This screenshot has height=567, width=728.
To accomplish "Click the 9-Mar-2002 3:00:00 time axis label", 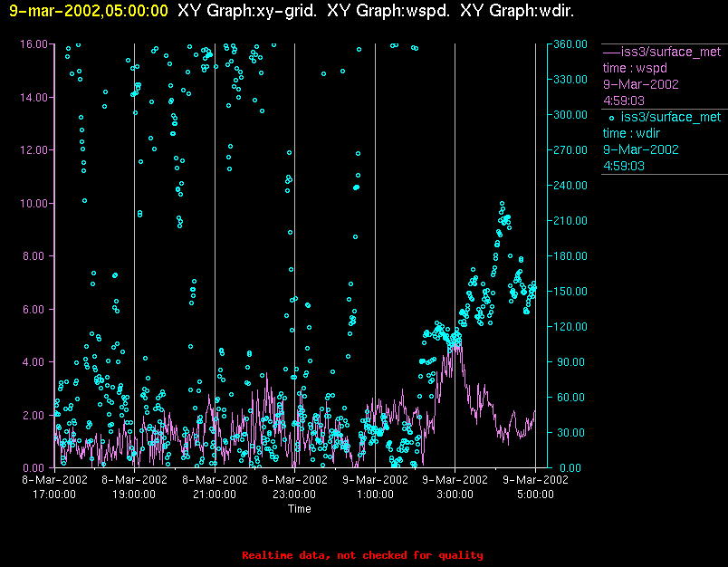I will pos(455,486).
